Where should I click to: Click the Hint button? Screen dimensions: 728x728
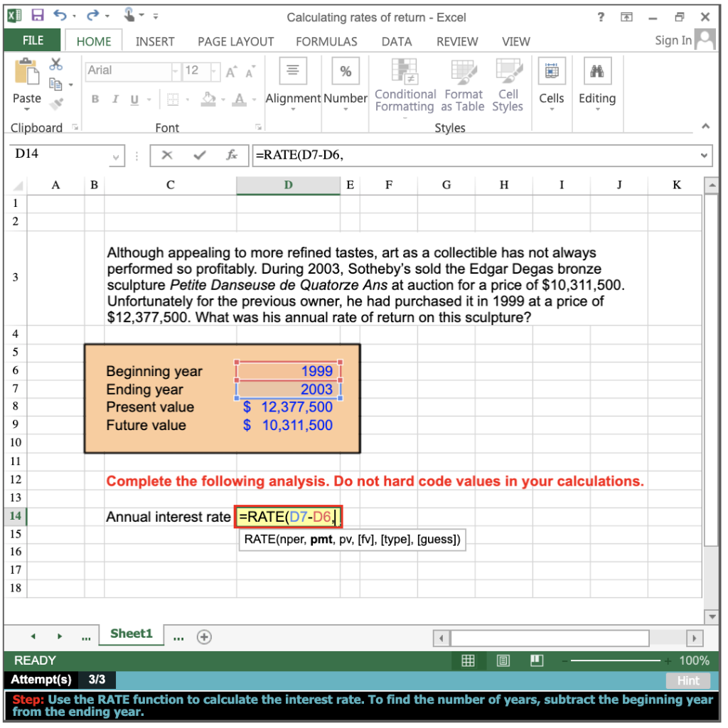[x=687, y=680]
